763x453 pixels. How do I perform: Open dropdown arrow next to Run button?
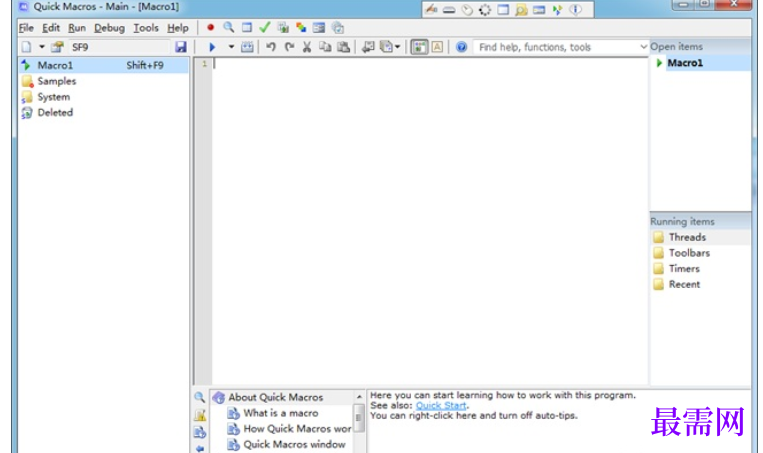[231, 47]
